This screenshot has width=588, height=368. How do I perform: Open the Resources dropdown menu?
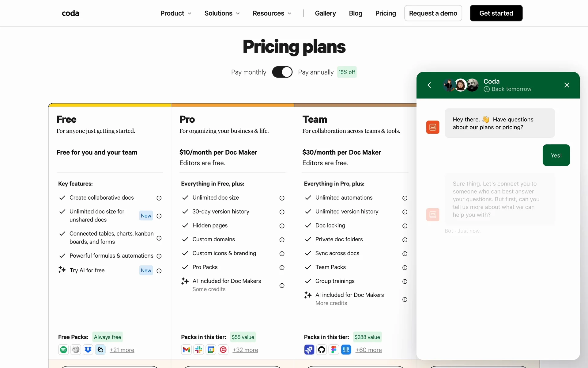click(x=272, y=13)
